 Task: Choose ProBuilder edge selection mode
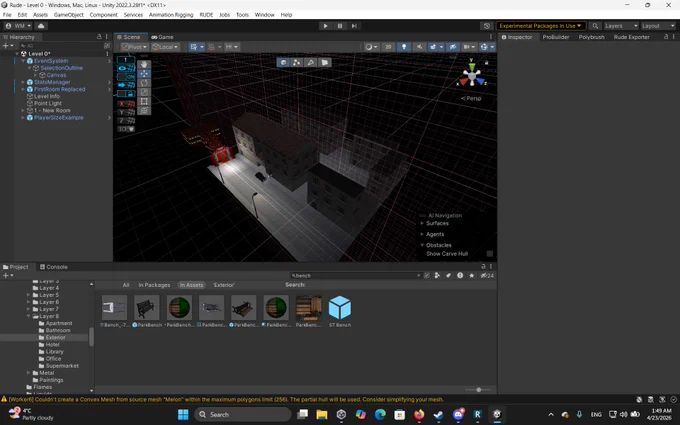click(x=311, y=62)
